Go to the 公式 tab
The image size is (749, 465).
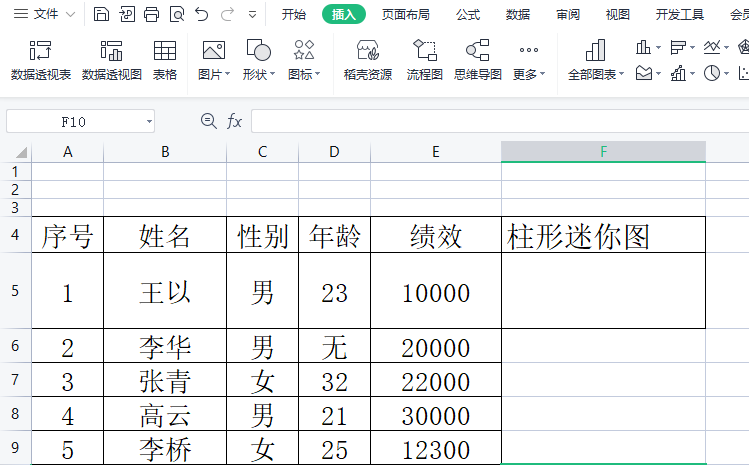(468, 15)
